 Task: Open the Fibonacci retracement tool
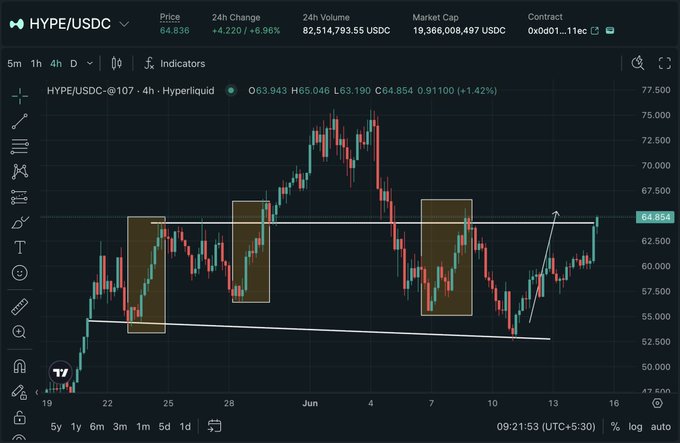pyautogui.click(x=20, y=147)
